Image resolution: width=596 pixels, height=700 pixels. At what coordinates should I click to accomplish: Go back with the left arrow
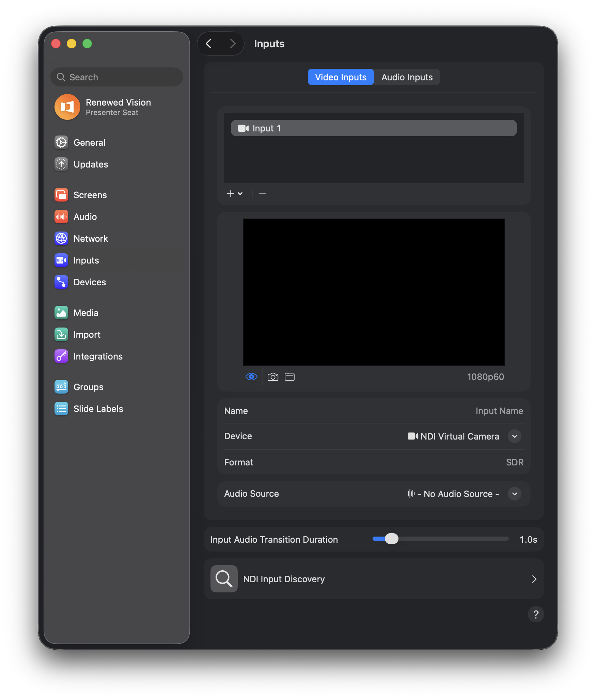click(x=209, y=44)
